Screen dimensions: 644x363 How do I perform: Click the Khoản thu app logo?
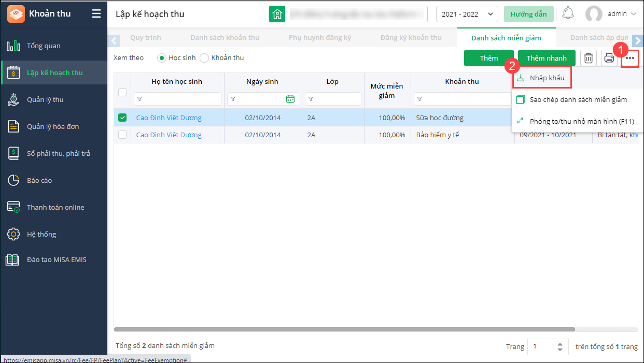pyautogui.click(x=16, y=14)
